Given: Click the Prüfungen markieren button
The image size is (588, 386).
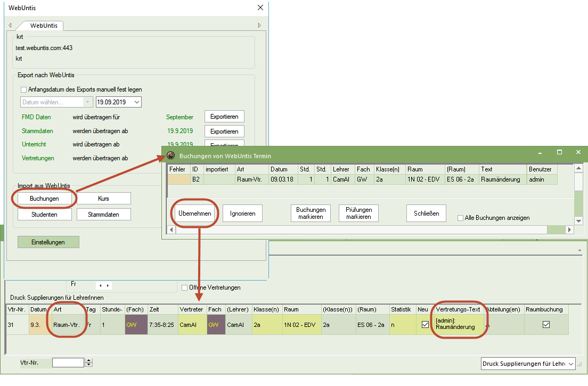Looking at the screenshot, I should point(358,213).
